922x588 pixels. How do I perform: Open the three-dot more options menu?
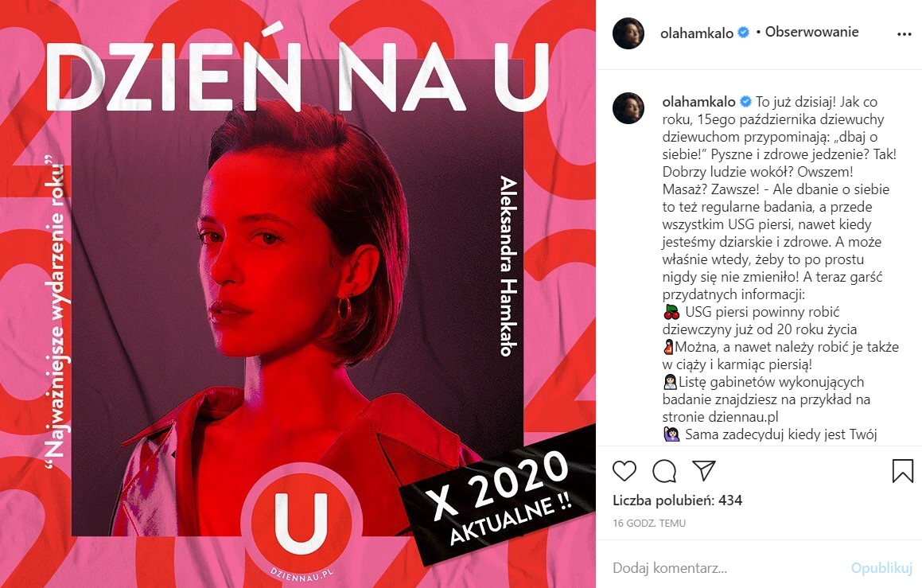pos(904,34)
